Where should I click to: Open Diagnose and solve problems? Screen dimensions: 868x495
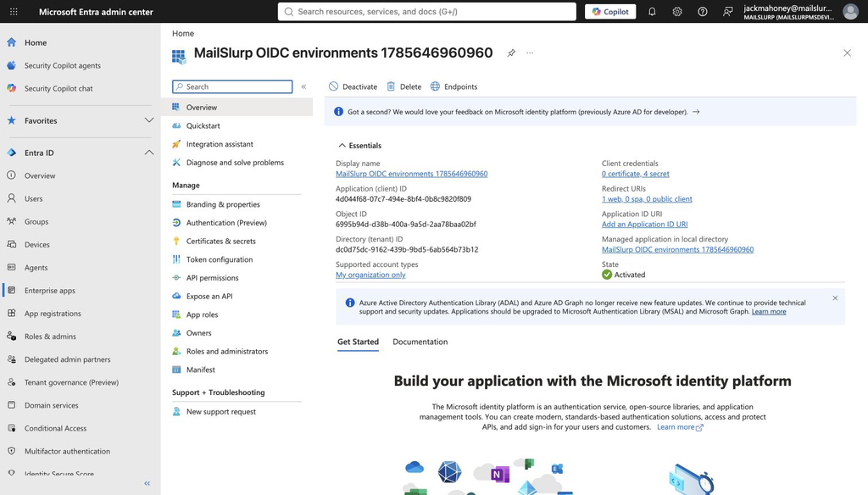tap(237, 162)
